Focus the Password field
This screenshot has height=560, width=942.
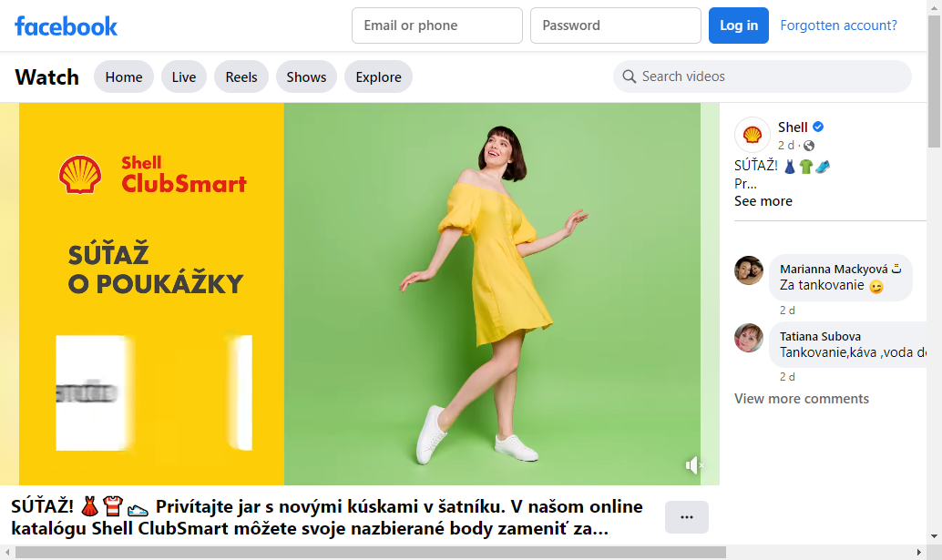point(616,25)
